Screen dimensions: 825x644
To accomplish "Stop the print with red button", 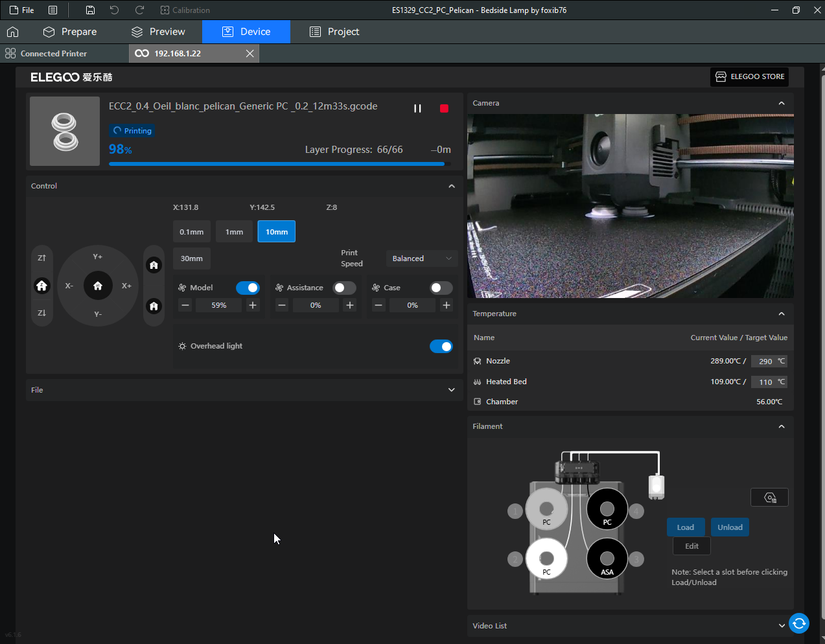I will (444, 108).
